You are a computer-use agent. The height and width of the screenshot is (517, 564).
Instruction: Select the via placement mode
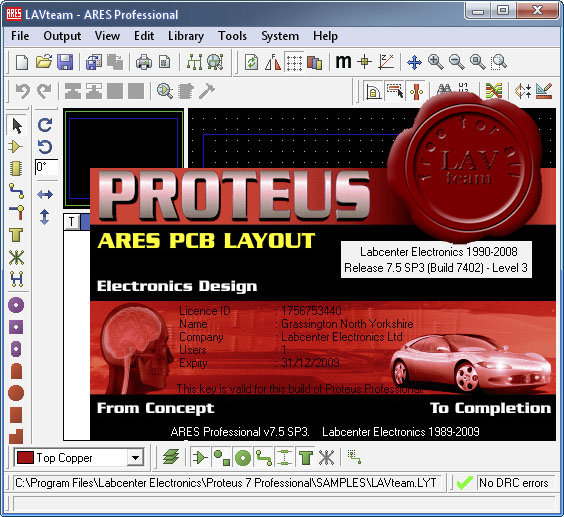tap(16, 213)
